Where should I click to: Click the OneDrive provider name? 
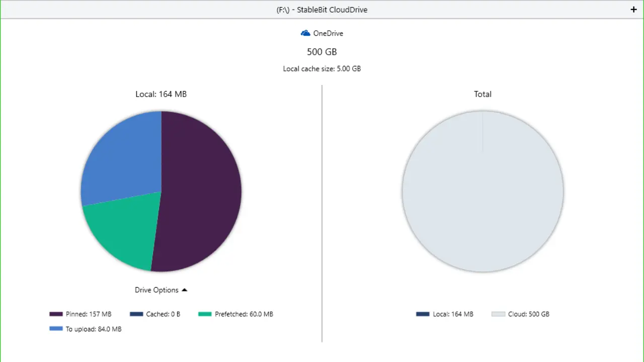pyautogui.click(x=328, y=33)
